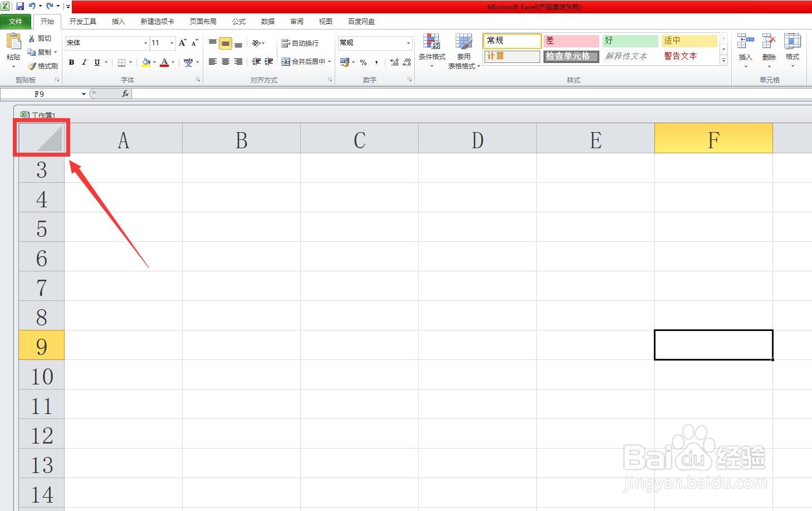
Task: Toggle Wrap Text (自动换行)
Action: click(x=300, y=43)
